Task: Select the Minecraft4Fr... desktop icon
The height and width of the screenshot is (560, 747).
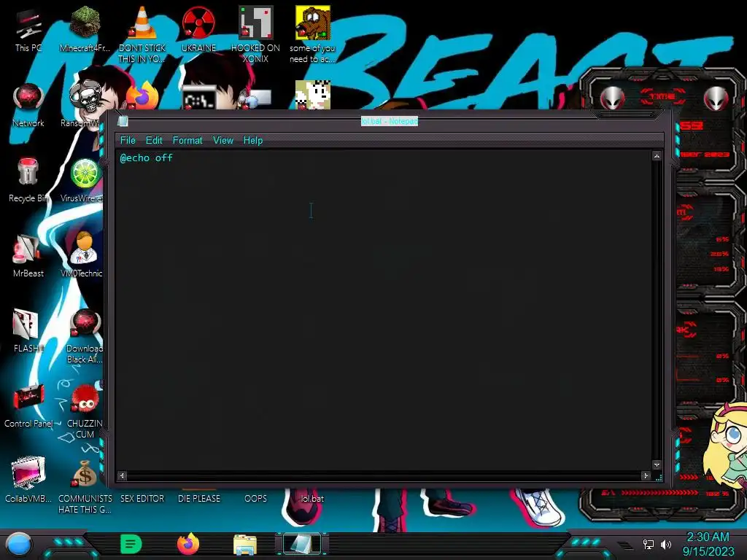Action: pyautogui.click(x=85, y=29)
